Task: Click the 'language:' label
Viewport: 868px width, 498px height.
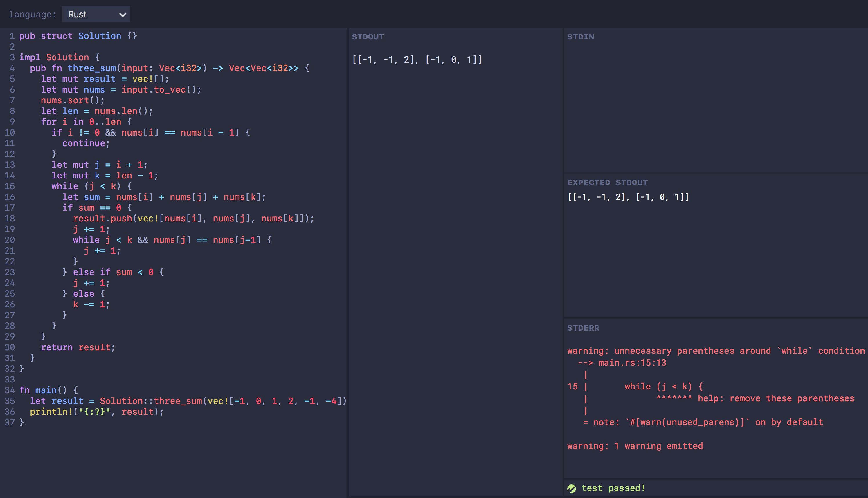Action: click(x=33, y=15)
